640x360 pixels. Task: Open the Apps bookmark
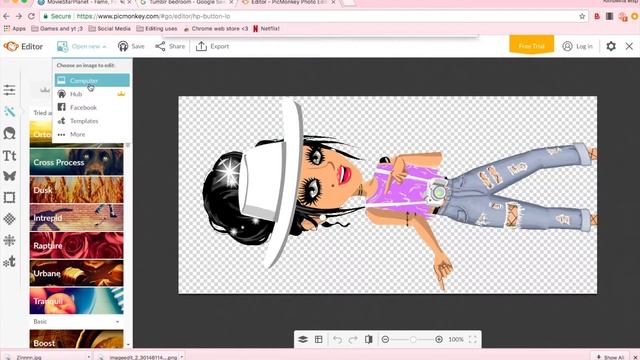click(15, 29)
